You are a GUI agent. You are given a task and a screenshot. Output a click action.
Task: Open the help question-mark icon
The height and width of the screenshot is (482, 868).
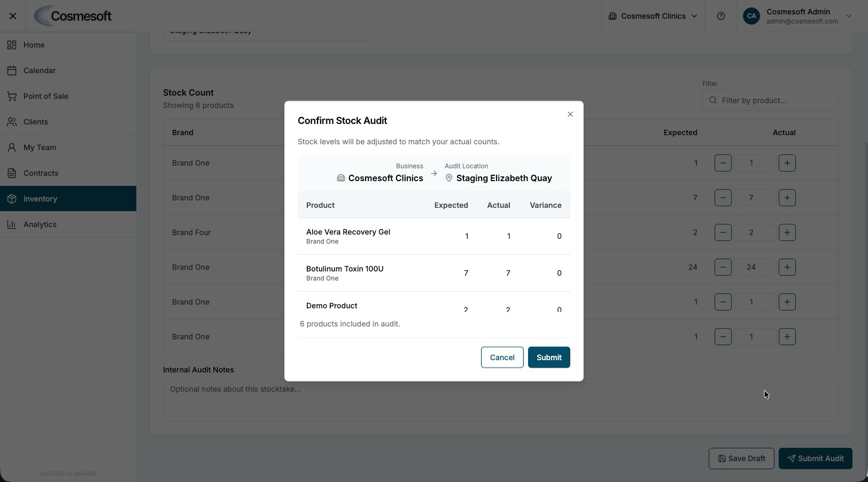720,16
